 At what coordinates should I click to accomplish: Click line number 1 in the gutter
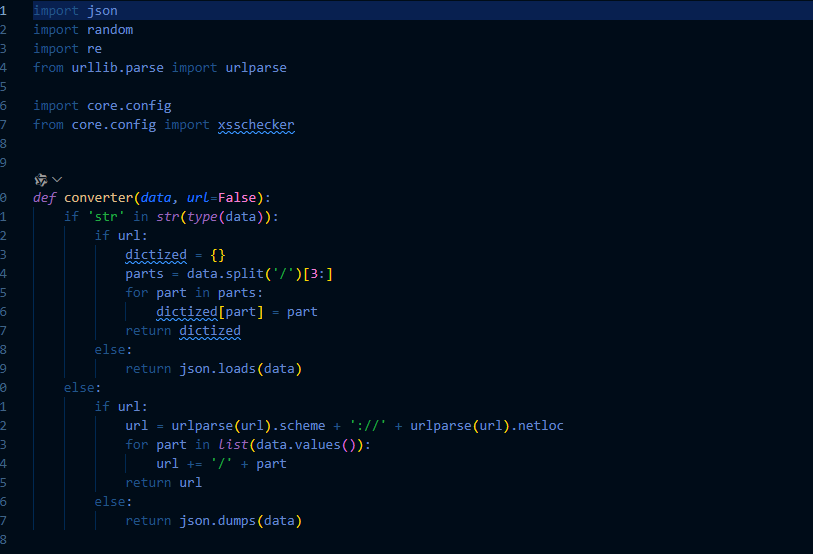pos(4,10)
